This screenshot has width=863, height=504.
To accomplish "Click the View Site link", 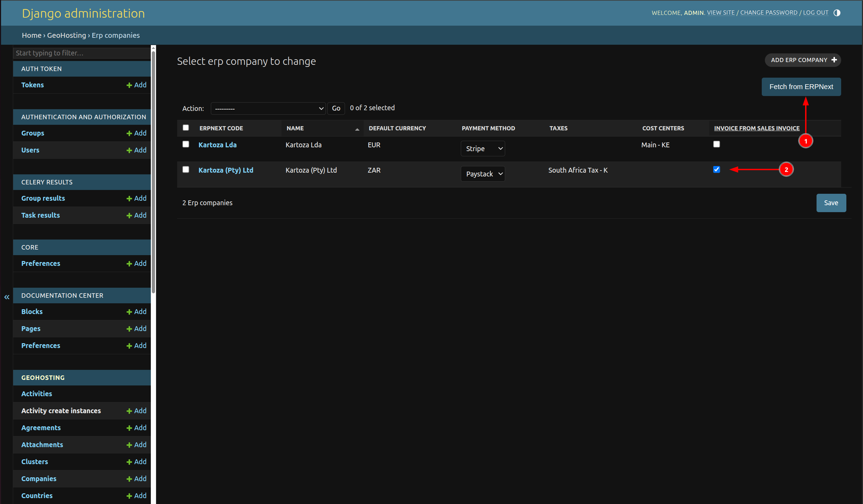I will 721,13.
